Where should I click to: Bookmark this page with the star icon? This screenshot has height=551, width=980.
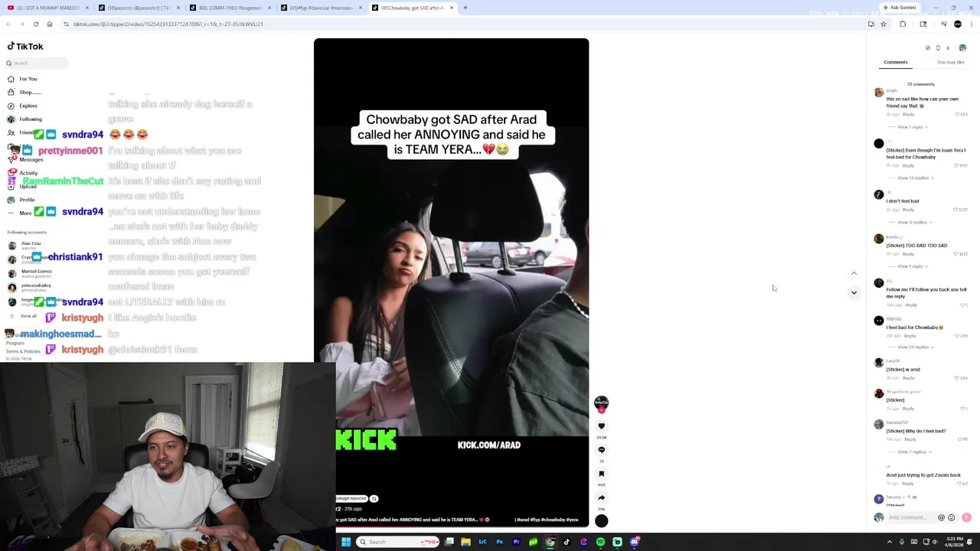tap(883, 24)
